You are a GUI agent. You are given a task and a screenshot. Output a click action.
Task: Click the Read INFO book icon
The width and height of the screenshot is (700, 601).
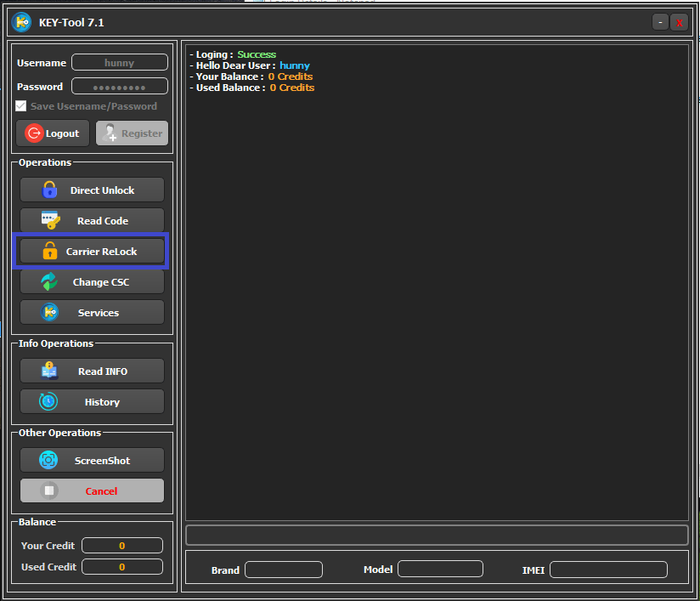point(49,371)
